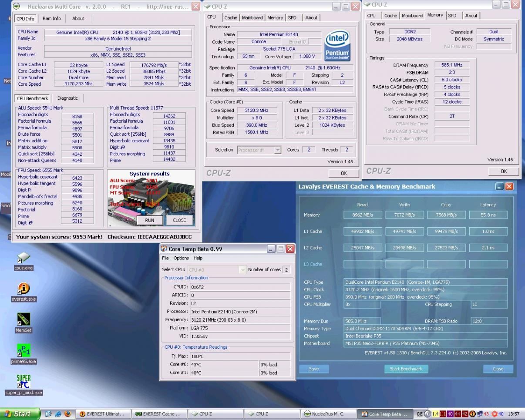Click the VID value 1.3250v in Core Temp

240,336
